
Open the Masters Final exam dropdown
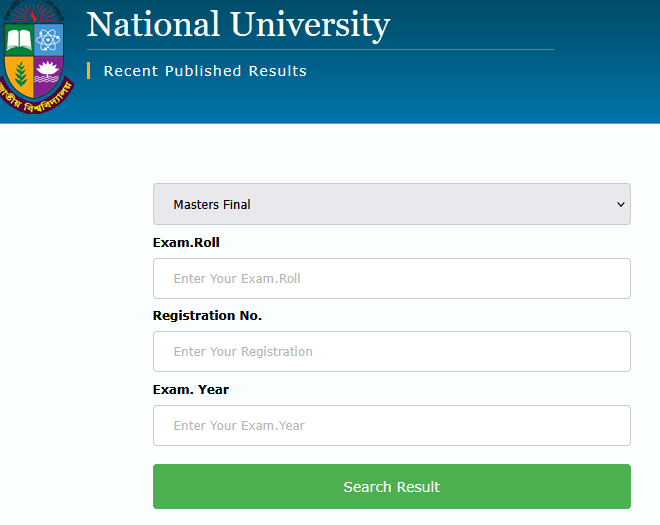click(x=391, y=204)
